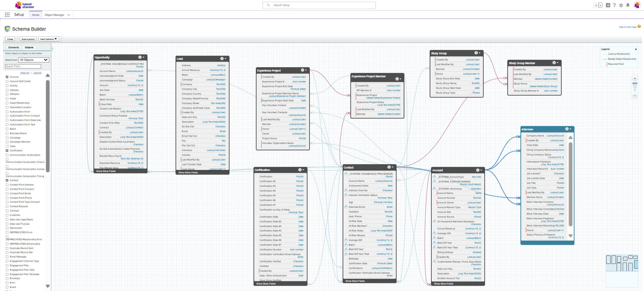Expand the Object Manager tab chevron
Screen dimensions: 644x291
click(x=69, y=15)
